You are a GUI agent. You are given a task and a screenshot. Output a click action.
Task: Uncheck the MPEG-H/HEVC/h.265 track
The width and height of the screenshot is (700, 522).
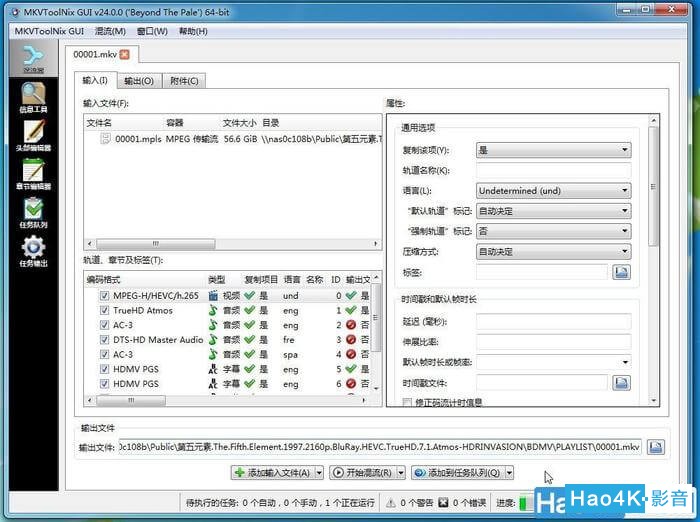[104, 296]
